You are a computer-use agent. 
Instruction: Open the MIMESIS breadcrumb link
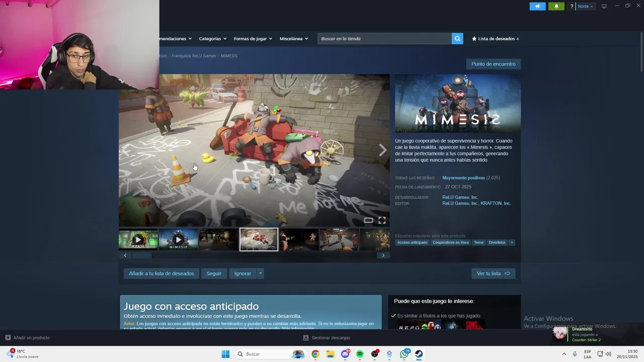click(229, 56)
